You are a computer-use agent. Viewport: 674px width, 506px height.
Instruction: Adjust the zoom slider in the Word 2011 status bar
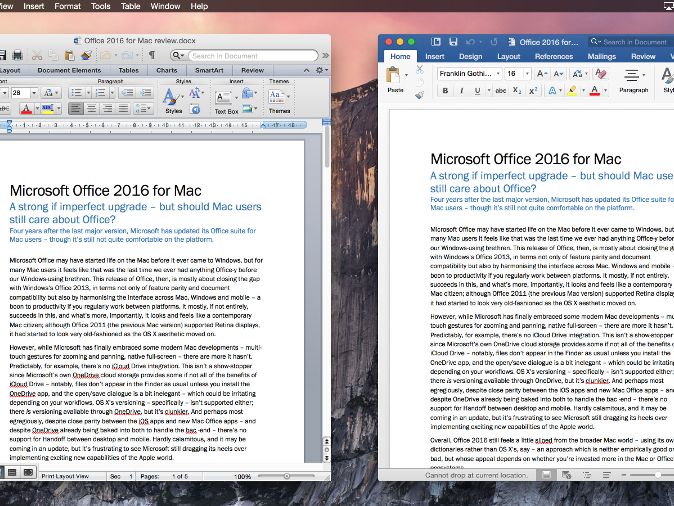coord(287,476)
